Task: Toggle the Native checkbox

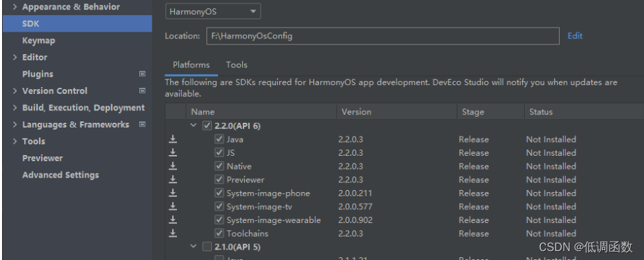Action: 219,166
